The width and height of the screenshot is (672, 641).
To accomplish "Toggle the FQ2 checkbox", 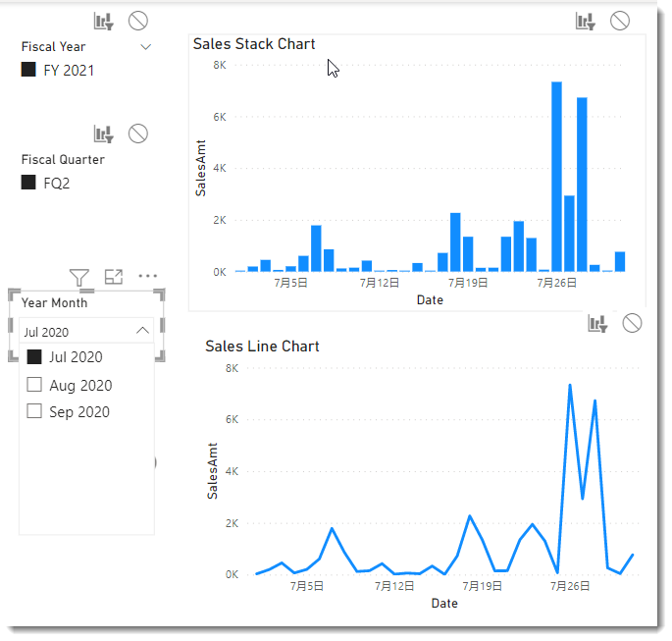I will pos(28,183).
